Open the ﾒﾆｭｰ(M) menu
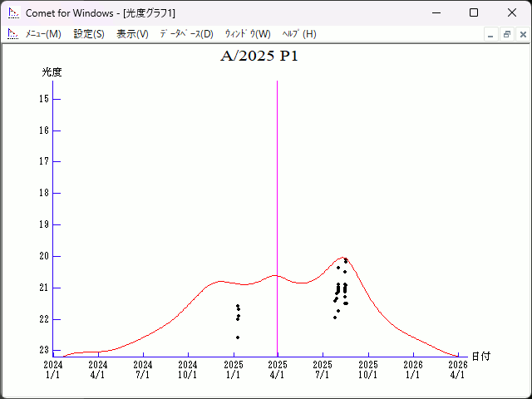Viewport: 532px width, 399px height. coord(43,34)
